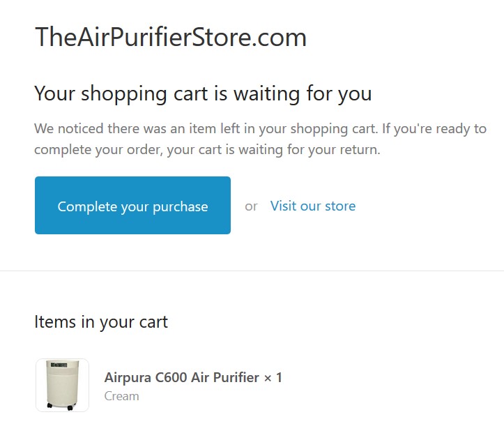Select the Airpura C600 Air Purifier product name
Viewport: 504px width, 433px height.
coord(182,377)
